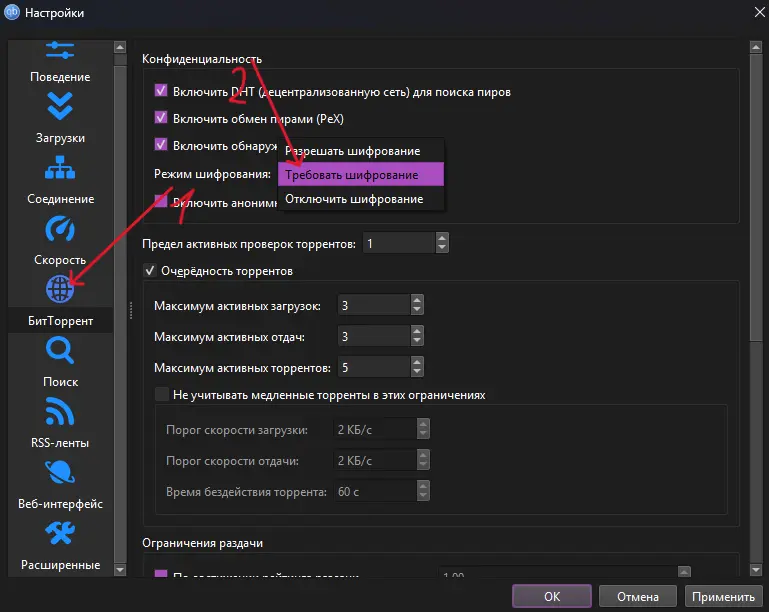Click the Применить button

click(723, 596)
